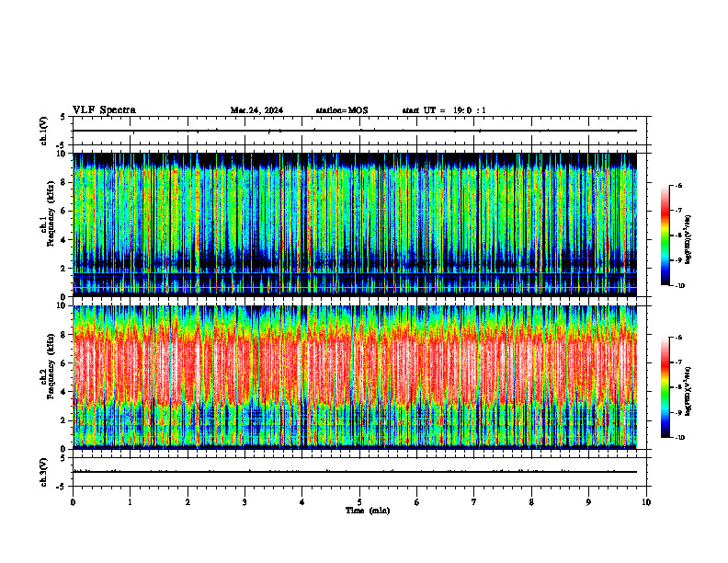Click the -8 tick on ch.1 color bar
Image resolution: width=728 pixels, height=563 pixels.
(x=678, y=236)
